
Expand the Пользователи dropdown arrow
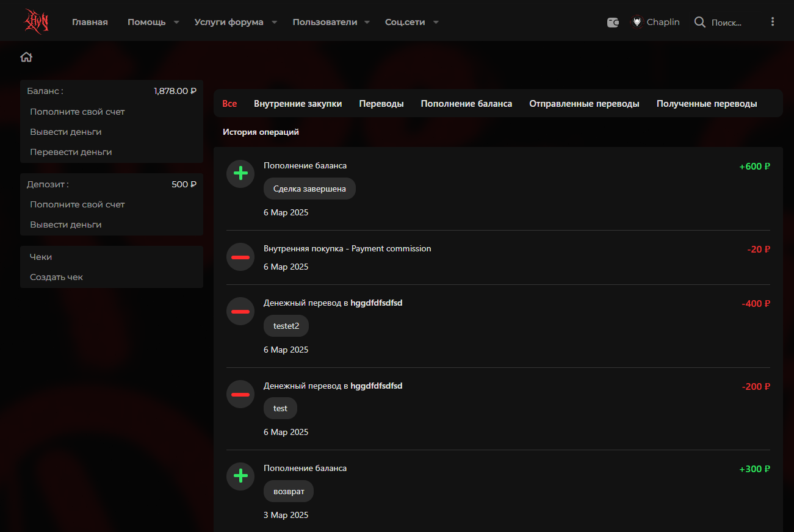point(367,23)
